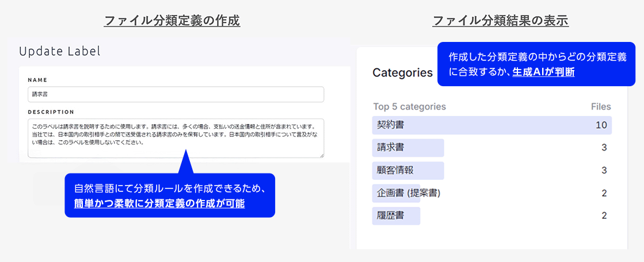This screenshot has width=644, height=262.
Task: Click the NAME field label
Action: coord(37,80)
